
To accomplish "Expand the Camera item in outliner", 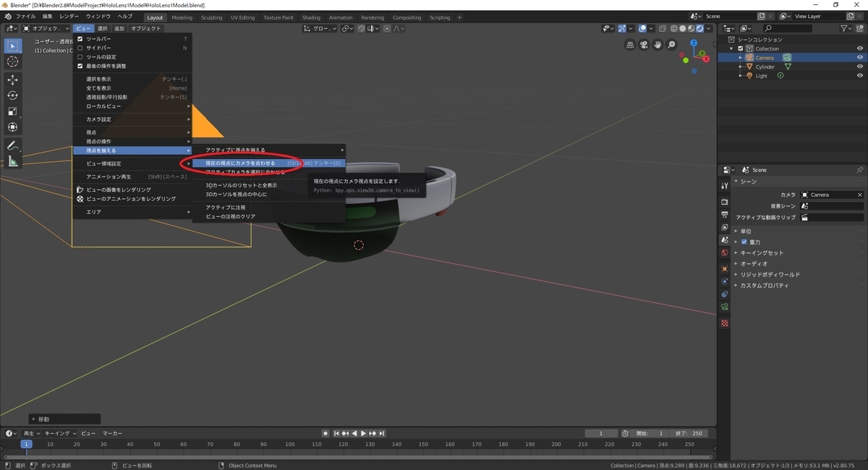I will pyautogui.click(x=740, y=58).
